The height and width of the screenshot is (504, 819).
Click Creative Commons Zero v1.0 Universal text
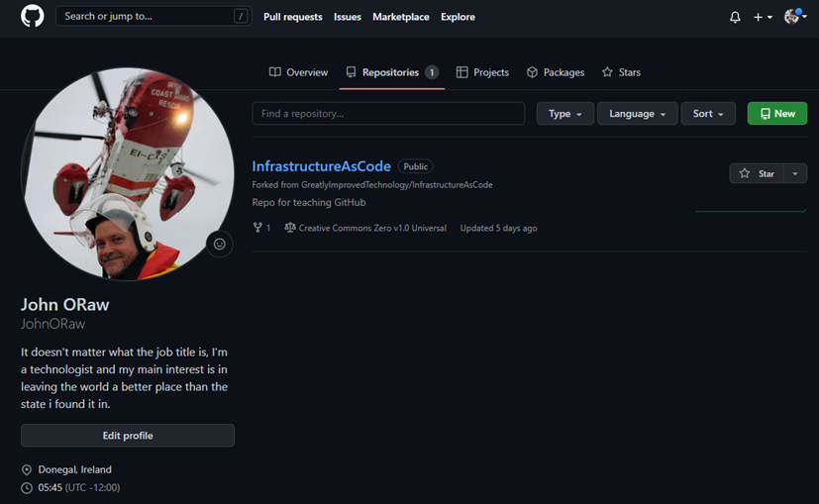[372, 229]
